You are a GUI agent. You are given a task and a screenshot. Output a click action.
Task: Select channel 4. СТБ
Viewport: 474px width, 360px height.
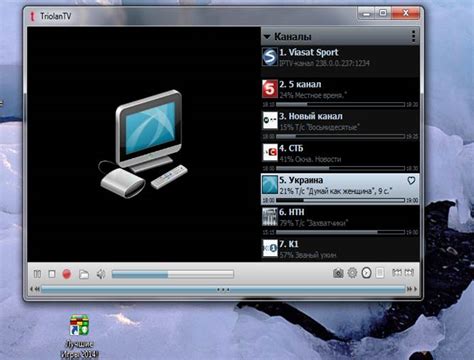coord(340,157)
